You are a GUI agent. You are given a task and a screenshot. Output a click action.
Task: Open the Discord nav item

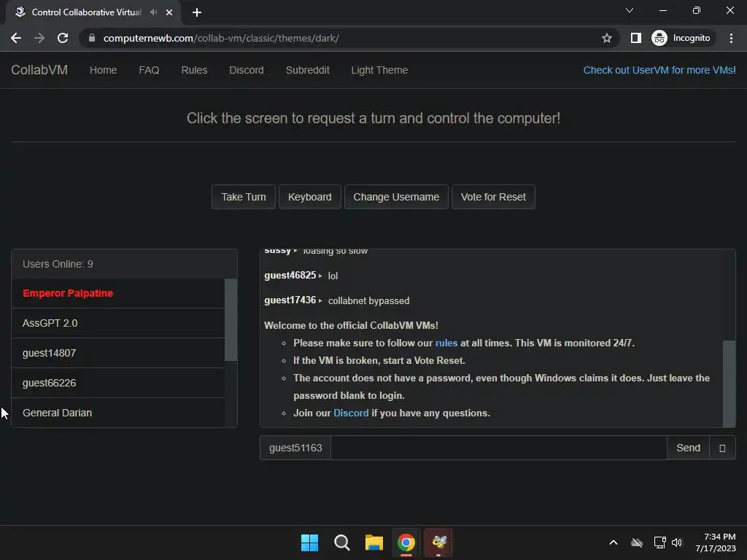(247, 70)
